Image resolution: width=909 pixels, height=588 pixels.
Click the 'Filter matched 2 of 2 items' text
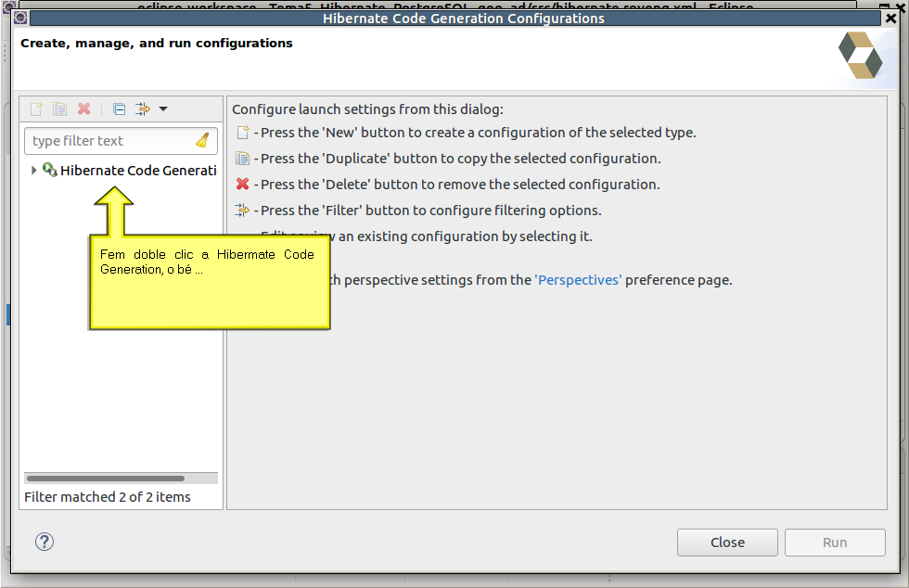coord(108,497)
